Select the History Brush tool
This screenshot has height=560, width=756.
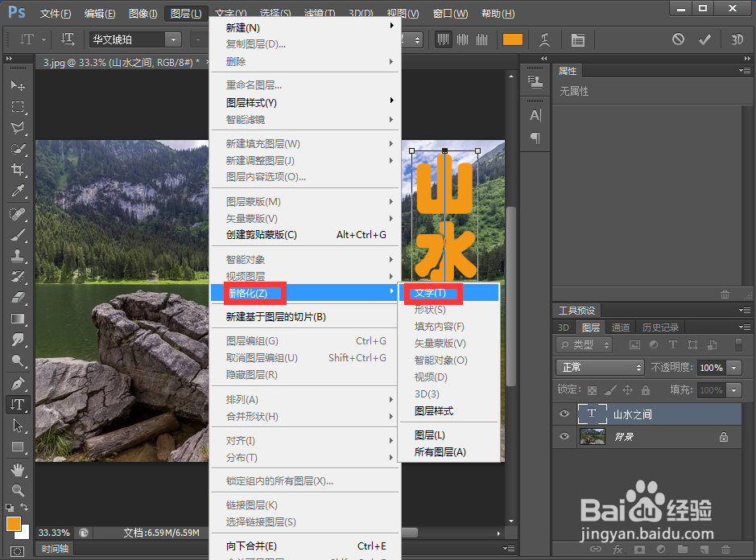click(x=18, y=277)
